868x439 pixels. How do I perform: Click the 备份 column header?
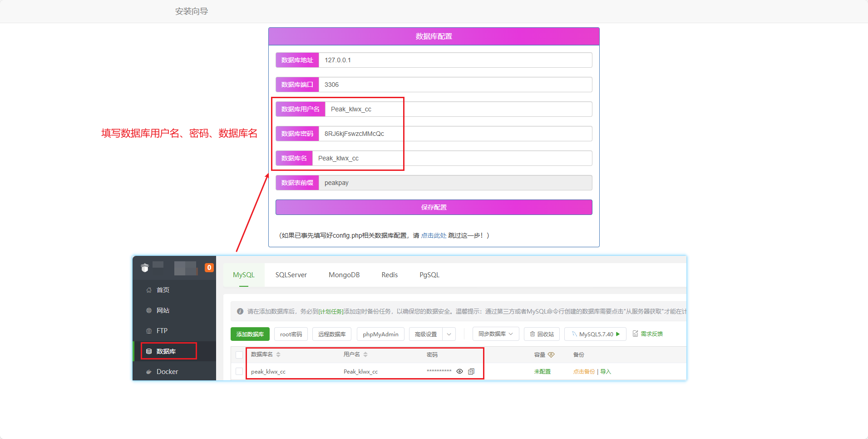[579, 354]
